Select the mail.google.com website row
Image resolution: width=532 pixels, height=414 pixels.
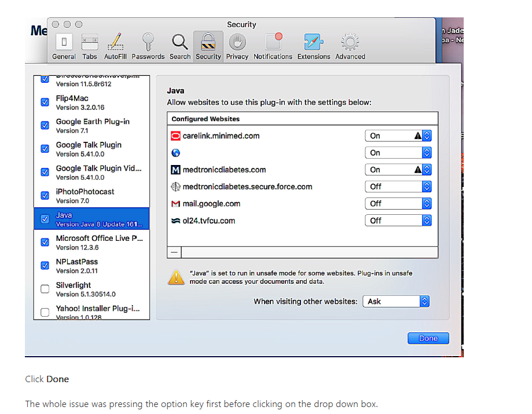[x=302, y=204]
